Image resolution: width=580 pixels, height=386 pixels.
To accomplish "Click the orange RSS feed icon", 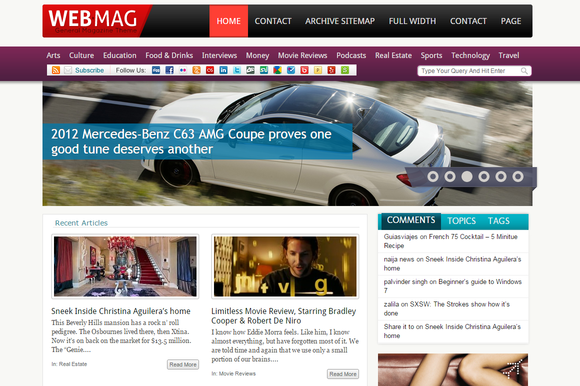I will (56, 70).
